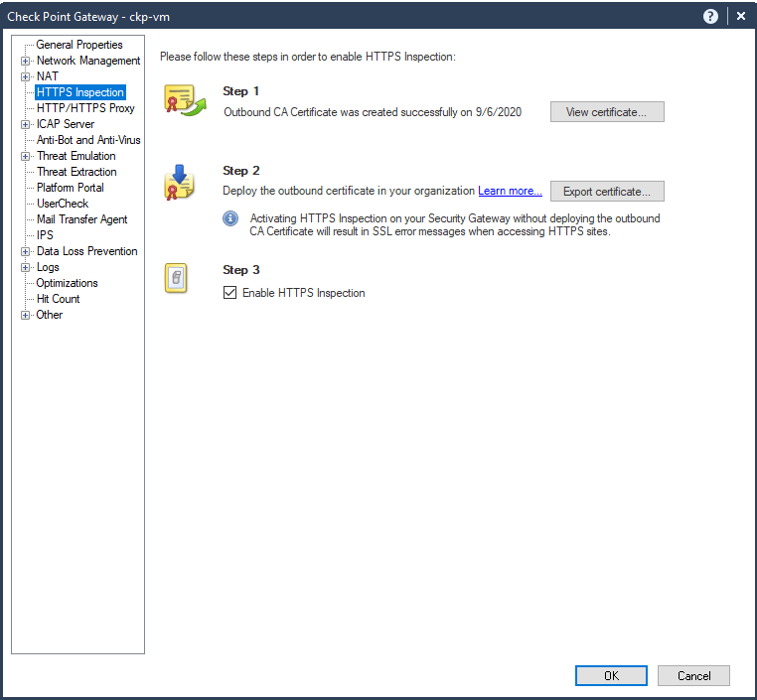Expand the Data Loss Prevention node
This screenshot has width=757, height=700.
[26, 251]
